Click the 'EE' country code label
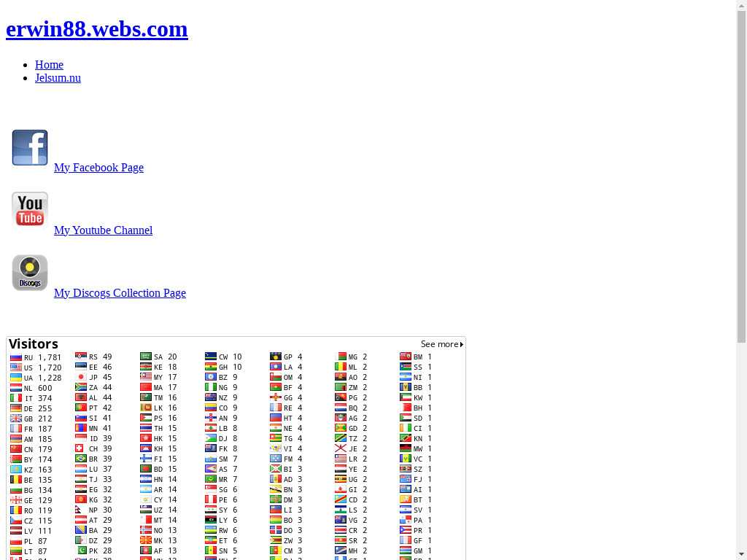Viewport: 747px width, 560px height. tap(93, 367)
